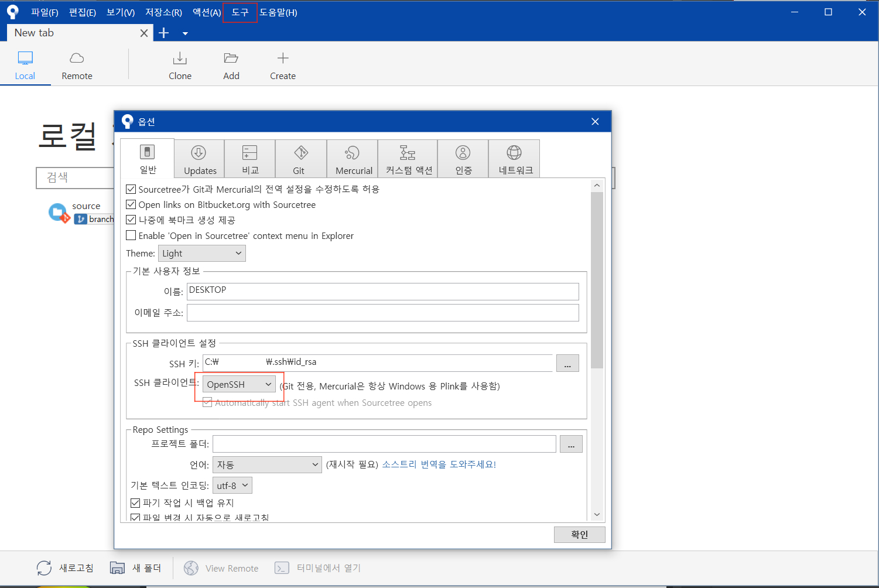Click the 터미널에서 열기 terminal icon

[x=282, y=568]
